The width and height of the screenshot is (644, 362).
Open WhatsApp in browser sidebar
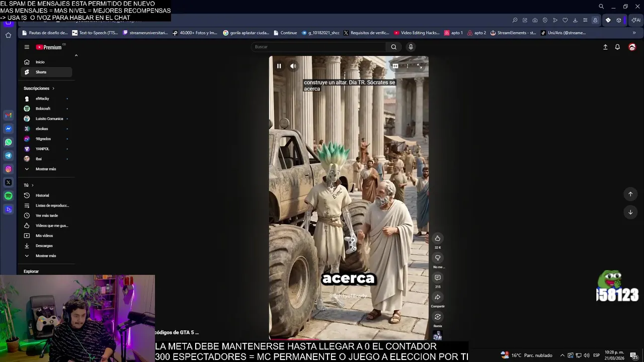pos(8,142)
